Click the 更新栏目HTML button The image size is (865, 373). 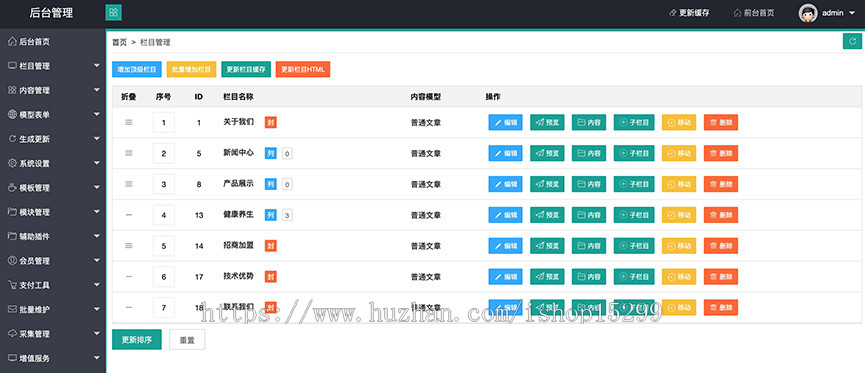pos(303,70)
